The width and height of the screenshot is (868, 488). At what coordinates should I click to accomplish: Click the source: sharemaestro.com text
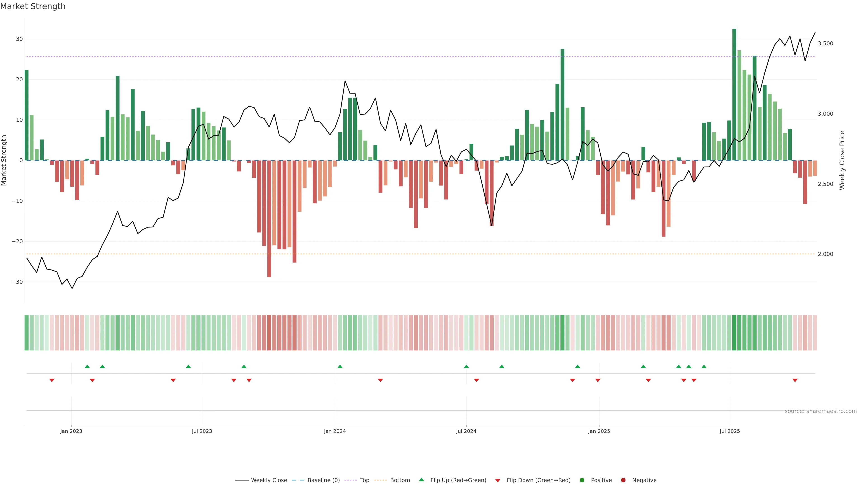click(821, 411)
